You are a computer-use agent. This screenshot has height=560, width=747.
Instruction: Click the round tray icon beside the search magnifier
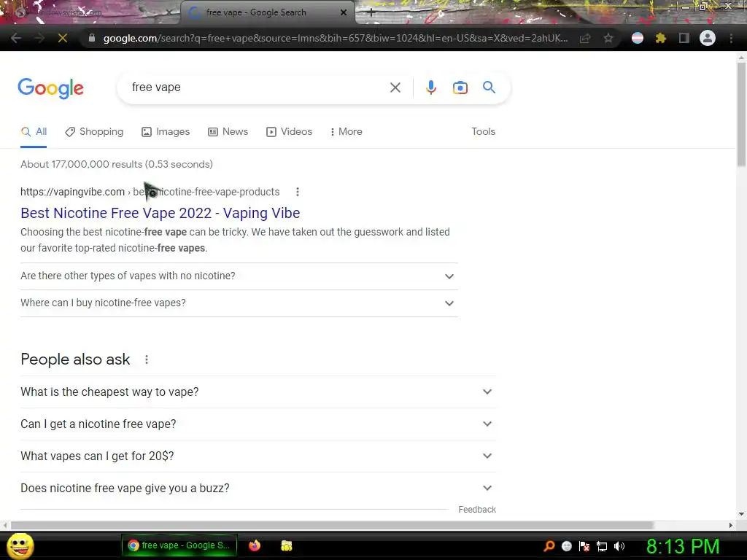pos(566,546)
